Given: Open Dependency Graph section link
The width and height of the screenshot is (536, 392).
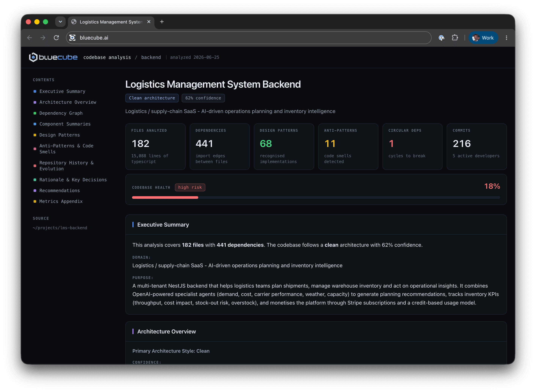Looking at the screenshot, I should (61, 113).
